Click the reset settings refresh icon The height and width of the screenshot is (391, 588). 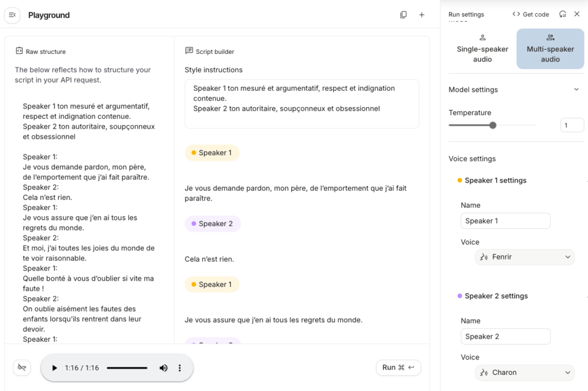coord(563,14)
